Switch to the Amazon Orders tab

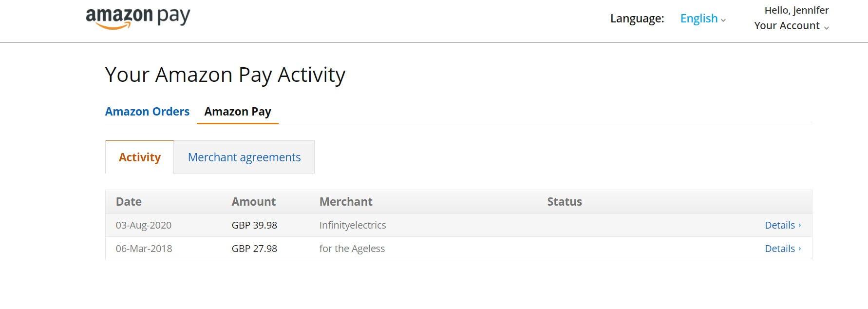pos(147,111)
